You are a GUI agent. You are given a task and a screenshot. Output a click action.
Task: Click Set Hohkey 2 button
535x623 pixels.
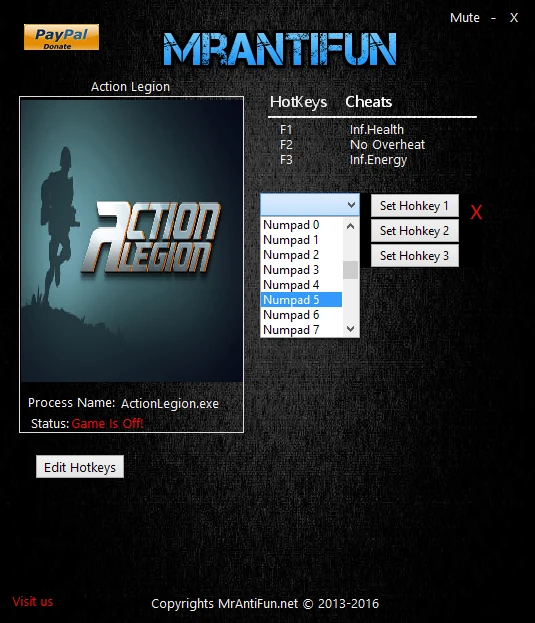coord(415,231)
